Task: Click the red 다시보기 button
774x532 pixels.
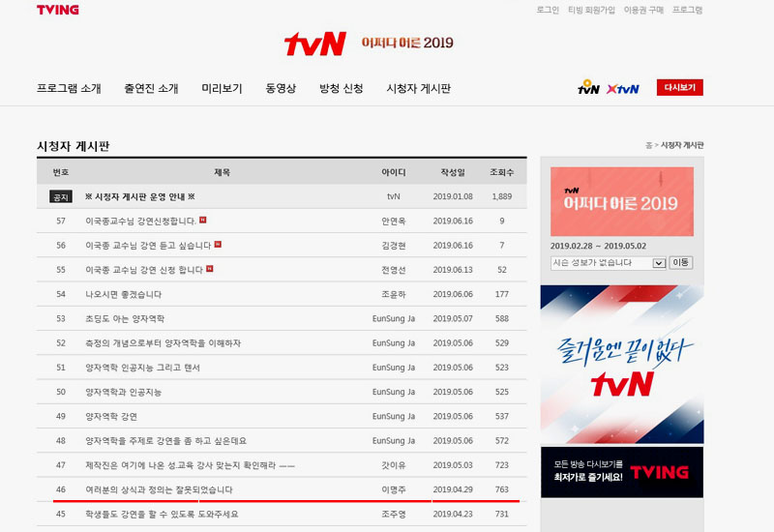Action: [679, 88]
